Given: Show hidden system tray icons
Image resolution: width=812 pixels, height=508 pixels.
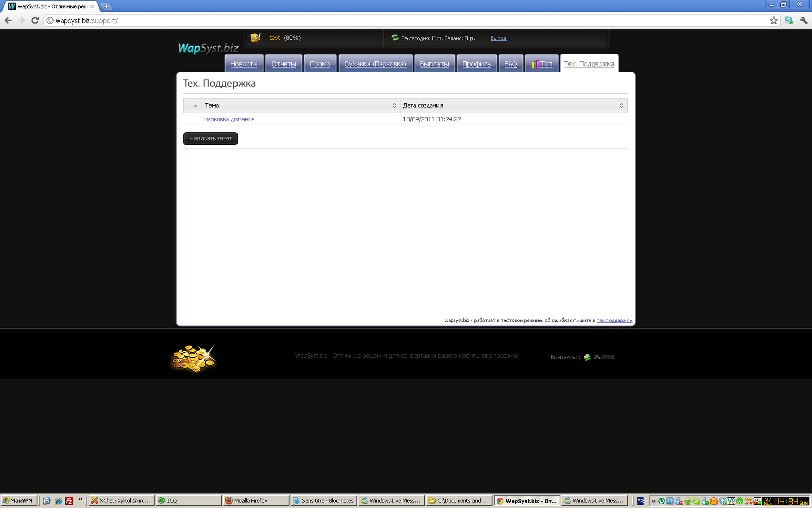Looking at the screenshot, I should coord(654,501).
